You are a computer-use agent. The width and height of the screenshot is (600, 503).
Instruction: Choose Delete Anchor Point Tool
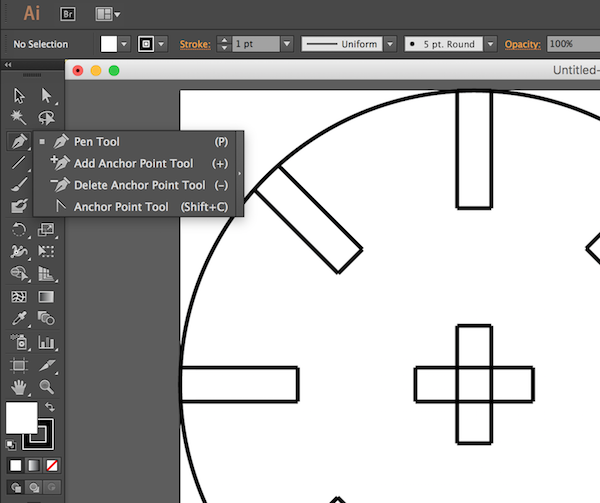click(x=136, y=185)
